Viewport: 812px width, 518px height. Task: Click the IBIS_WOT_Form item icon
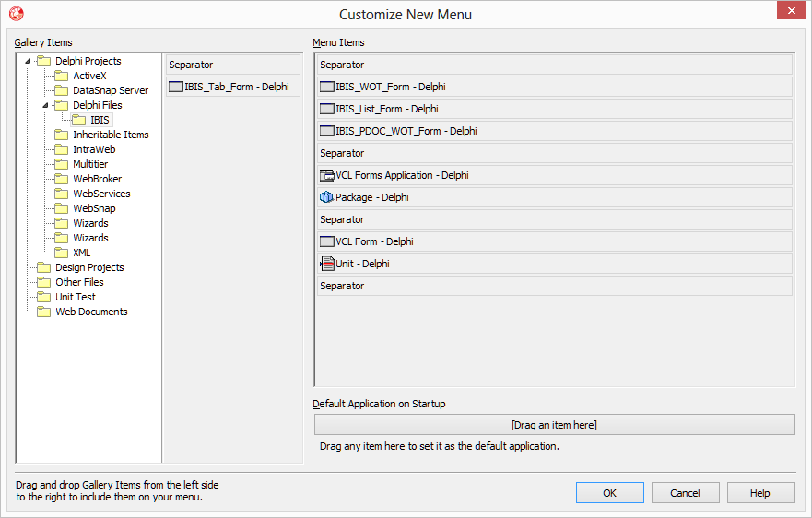tap(326, 88)
